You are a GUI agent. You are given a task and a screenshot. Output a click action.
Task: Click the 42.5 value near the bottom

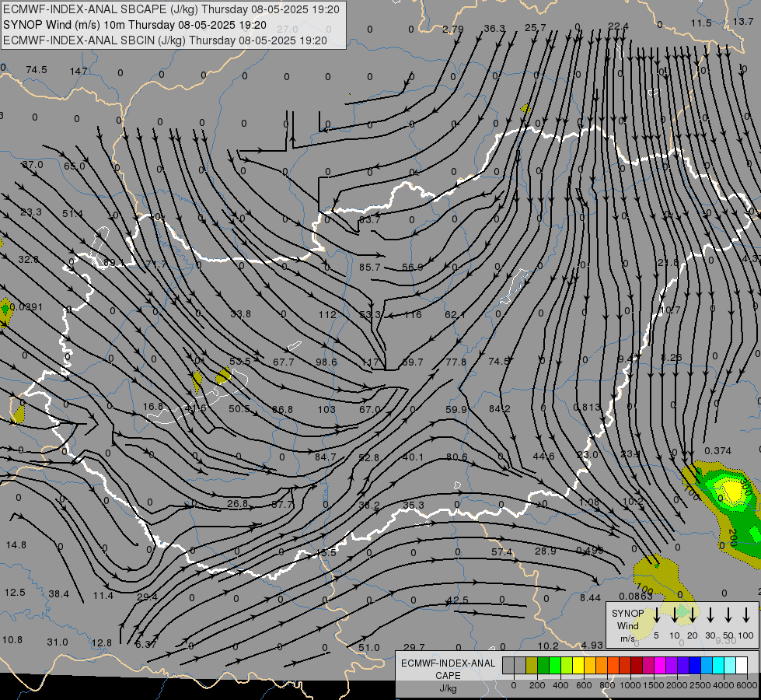(x=457, y=600)
